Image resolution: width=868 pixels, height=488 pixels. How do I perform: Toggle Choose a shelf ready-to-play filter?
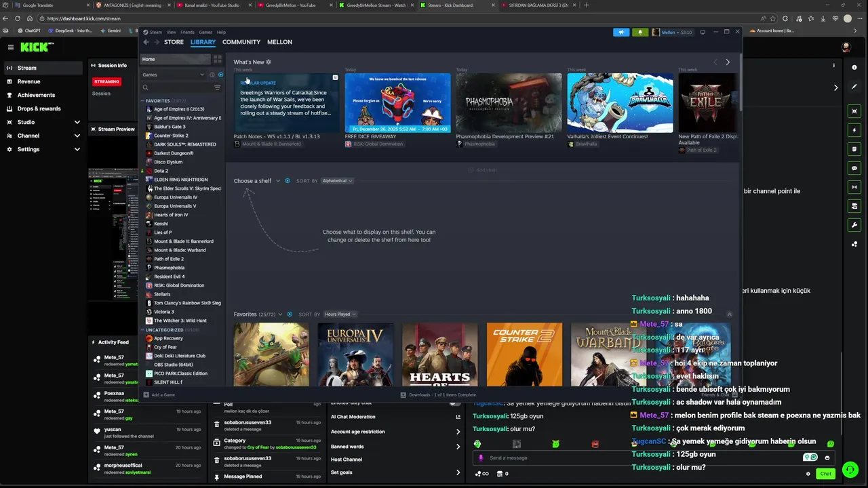tap(288, 181)
